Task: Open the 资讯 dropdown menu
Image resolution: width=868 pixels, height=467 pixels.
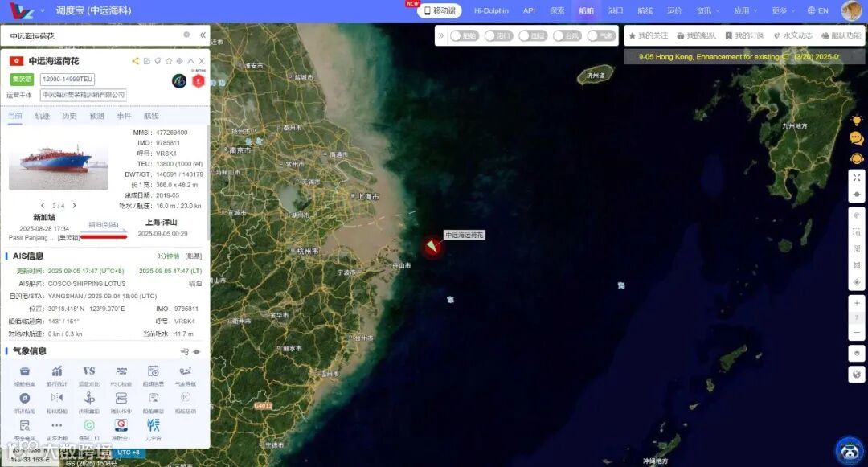Action: (707, 10)
